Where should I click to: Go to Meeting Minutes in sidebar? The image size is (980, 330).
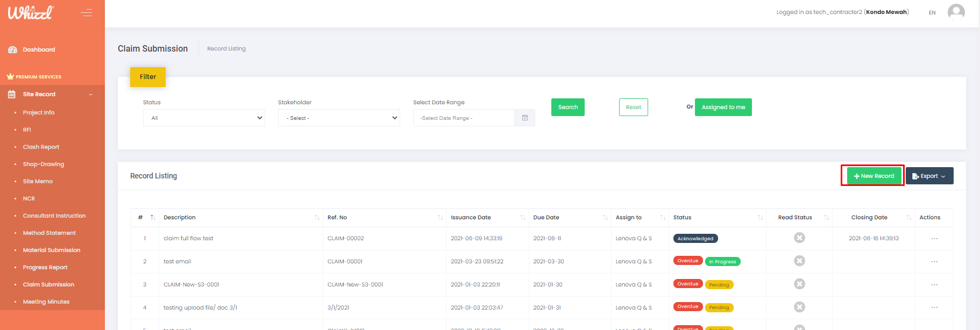46,302
